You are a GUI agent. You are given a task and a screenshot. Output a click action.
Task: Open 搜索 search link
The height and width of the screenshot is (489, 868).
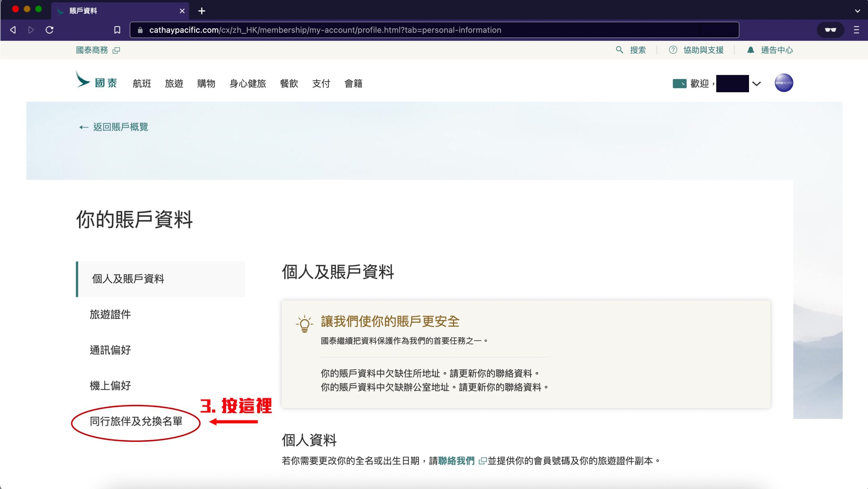[x=638, y=50]
